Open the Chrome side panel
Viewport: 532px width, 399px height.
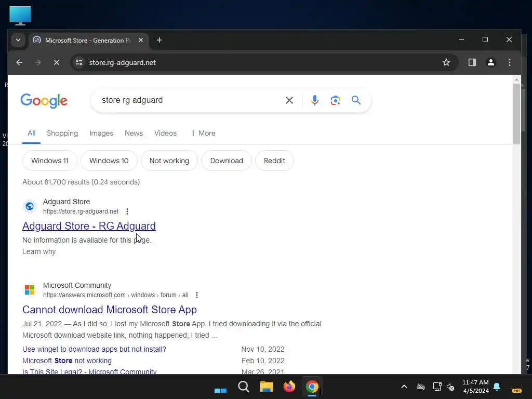(472, 62)
